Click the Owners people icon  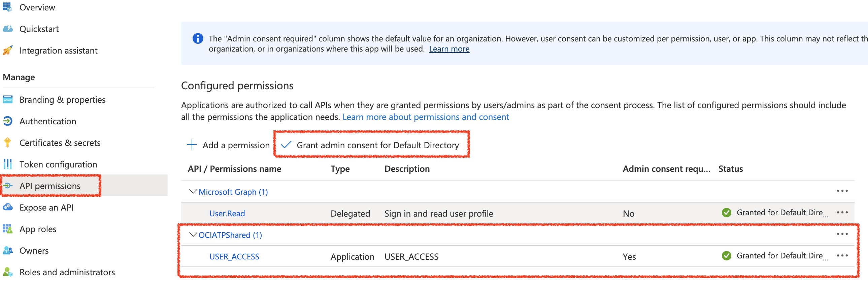7,250
